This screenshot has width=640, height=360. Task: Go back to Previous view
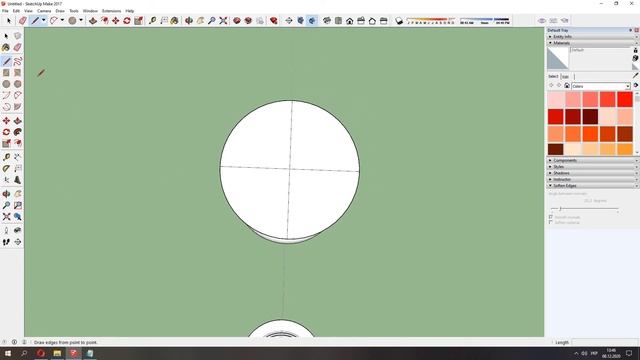coord(18,217)
